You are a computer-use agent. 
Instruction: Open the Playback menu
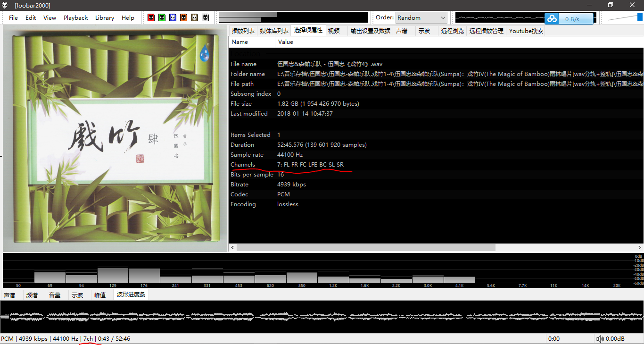click(x=75, y=17)
